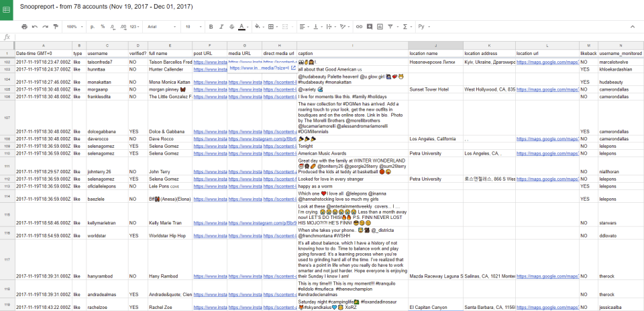This screenshot has height=311, width=644.
Task: Toggle strikethrough formatting
Action: point(231,27)
